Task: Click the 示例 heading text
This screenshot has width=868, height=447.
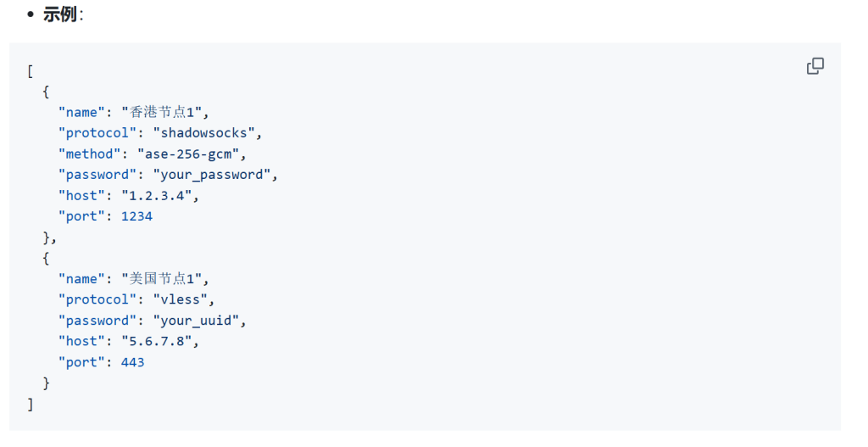Action: point(59,14)
